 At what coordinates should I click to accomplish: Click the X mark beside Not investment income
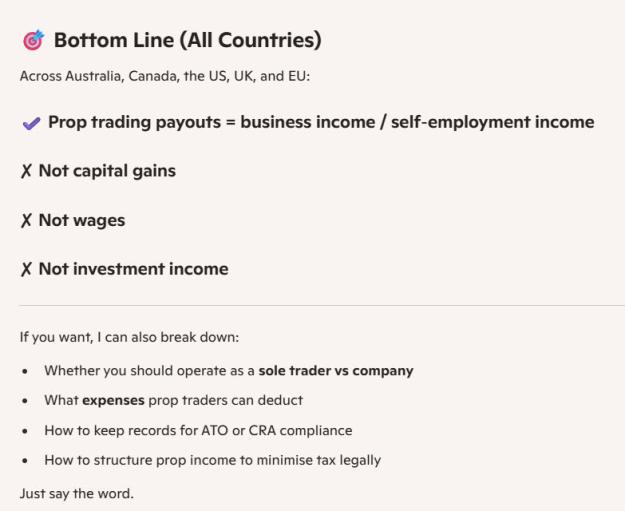(26, 269)
